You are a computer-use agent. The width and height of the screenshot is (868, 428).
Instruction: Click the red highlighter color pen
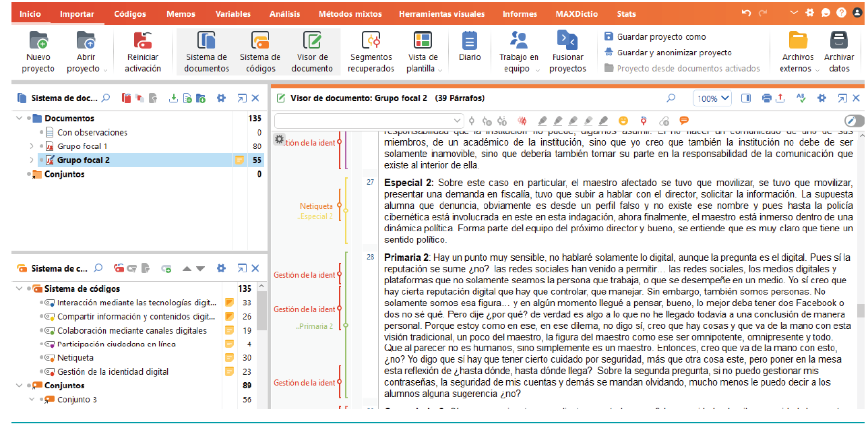[x=542, y=121]
